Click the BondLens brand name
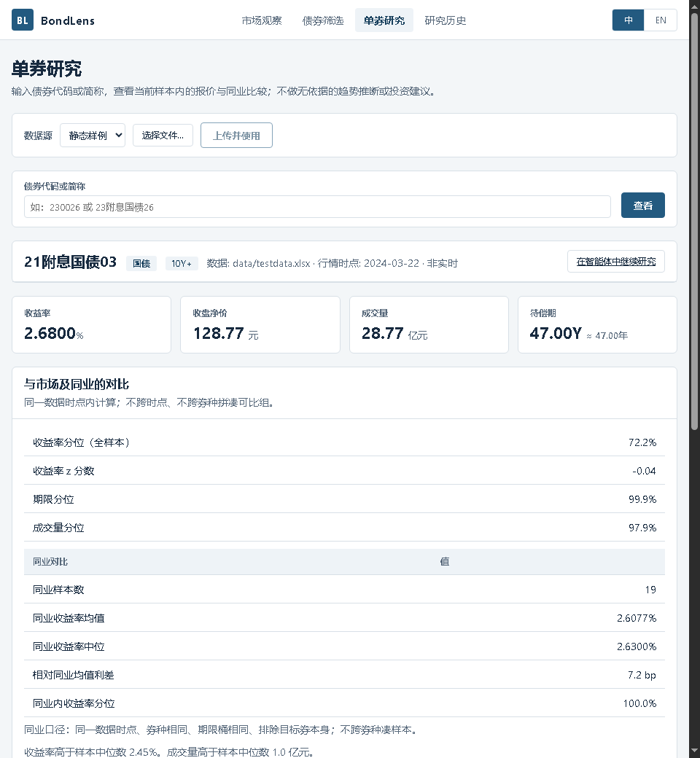 pos(68,21)
